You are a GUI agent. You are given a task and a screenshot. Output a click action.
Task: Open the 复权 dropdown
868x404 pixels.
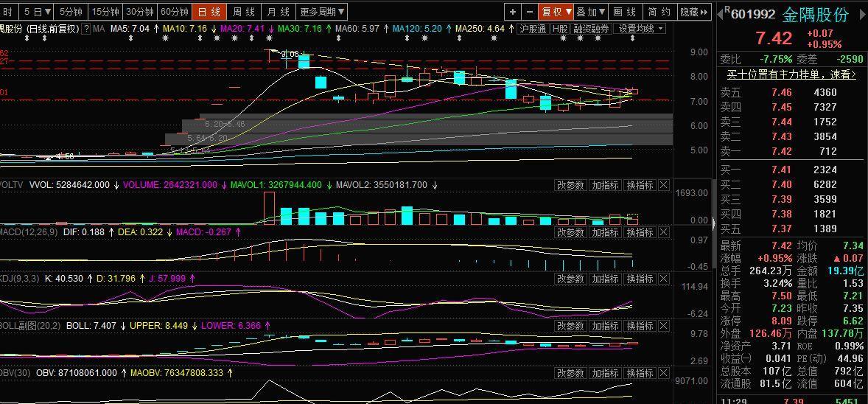tap(556, 12)
